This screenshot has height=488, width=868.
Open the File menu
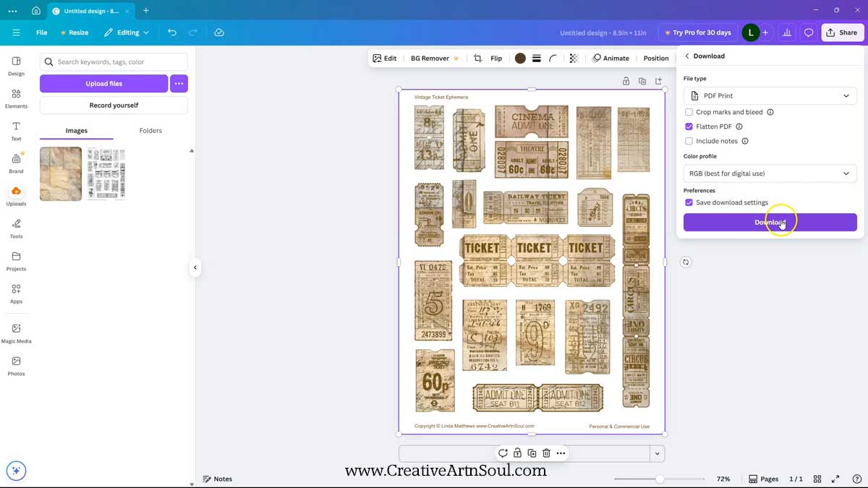(42, 33)
